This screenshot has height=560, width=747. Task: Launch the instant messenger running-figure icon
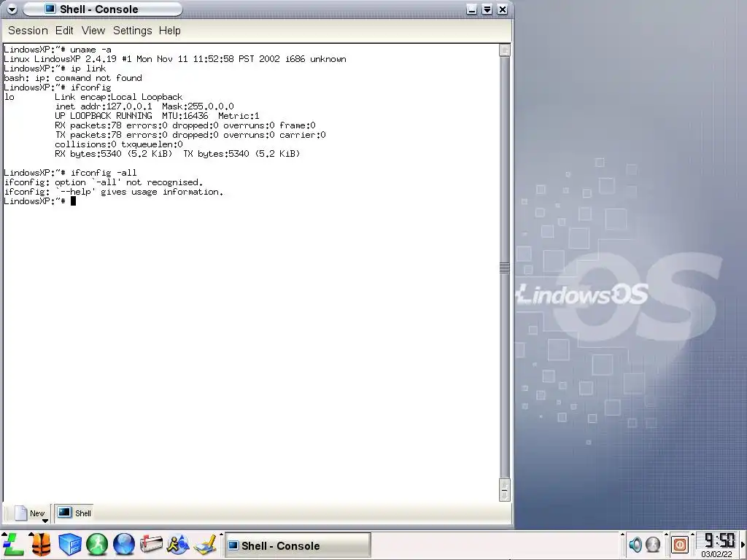pyautogui.click(x=178, y=544)
